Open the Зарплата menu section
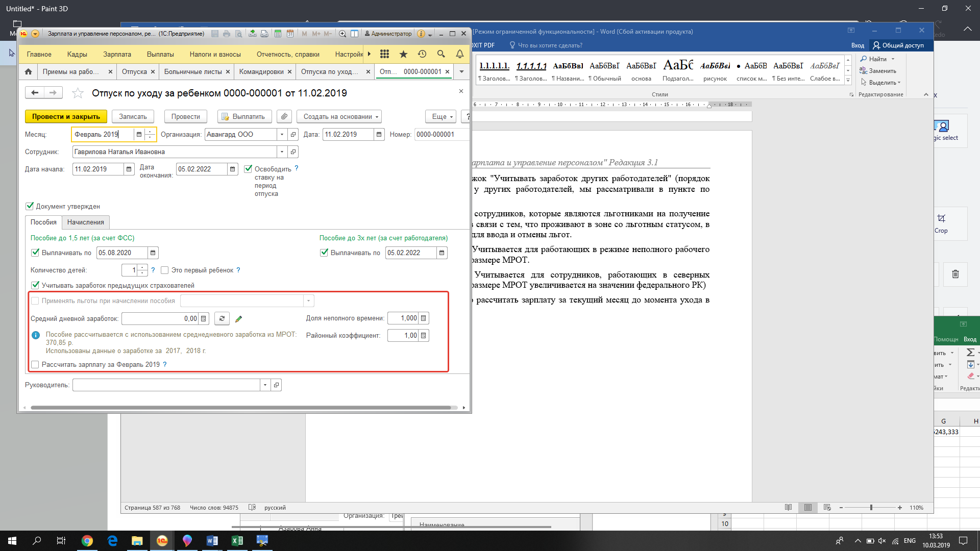 coord(117,54)
